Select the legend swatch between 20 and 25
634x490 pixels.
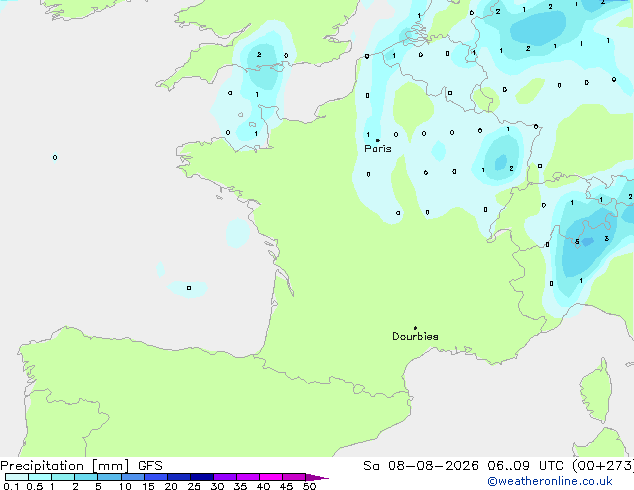pyautogui.click(x=178, y=477)
